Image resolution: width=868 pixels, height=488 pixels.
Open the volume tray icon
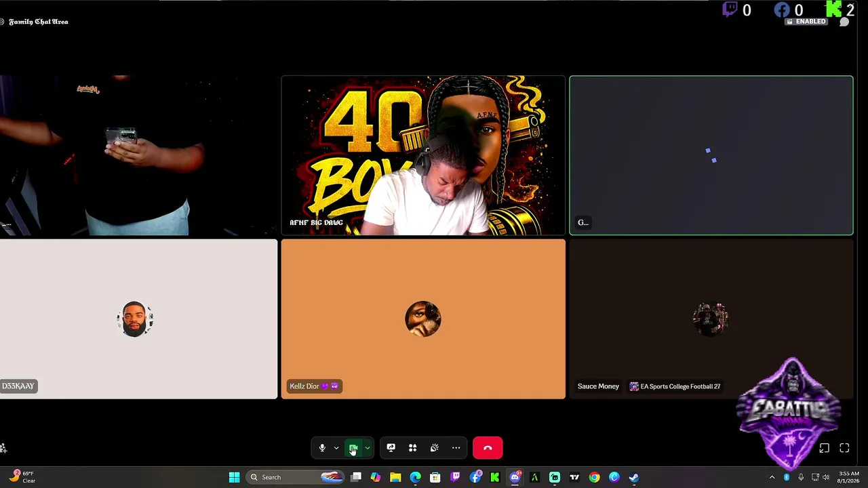click(x=826, y=477)
